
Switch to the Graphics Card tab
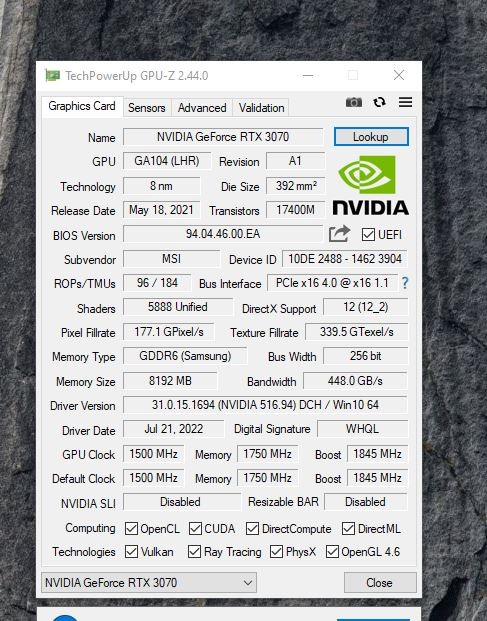point(82,106)
